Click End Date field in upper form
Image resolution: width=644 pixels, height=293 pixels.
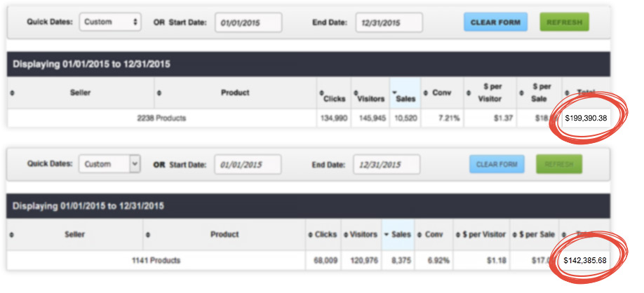pyautogui.click(x=389, y=22)
